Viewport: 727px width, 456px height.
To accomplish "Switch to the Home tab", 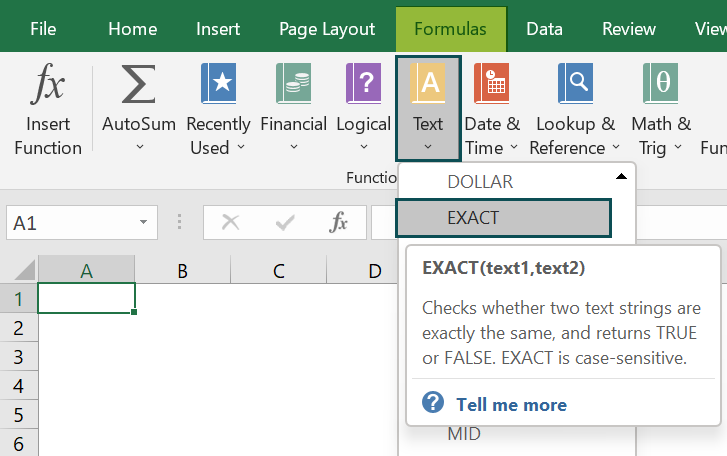I will 133,29.
